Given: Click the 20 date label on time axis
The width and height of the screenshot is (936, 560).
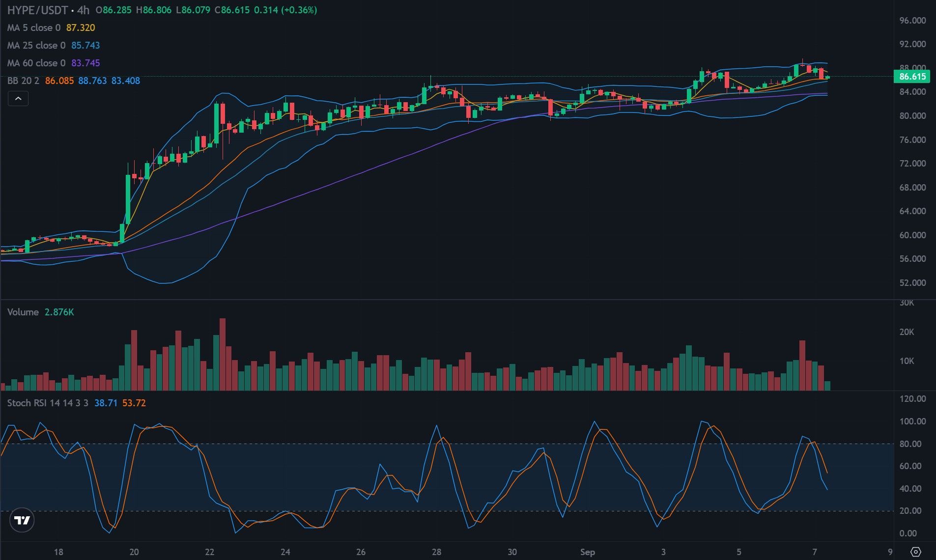Looking at the screenshot, I should coord(134,552).
